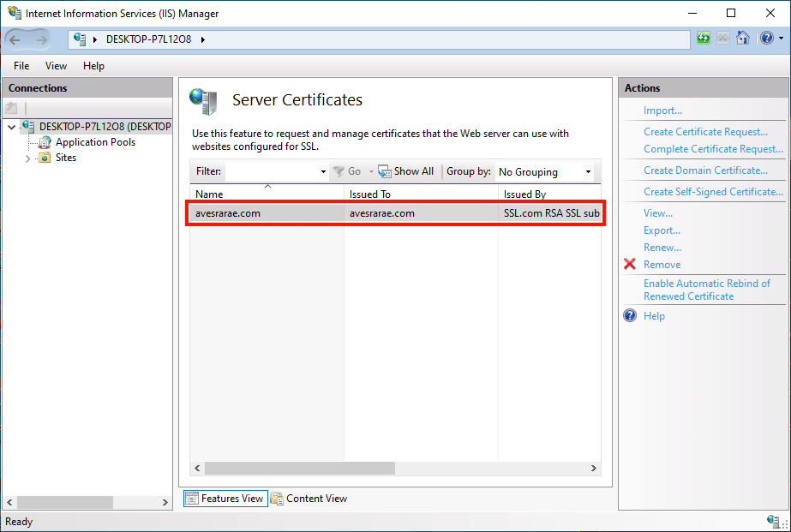Click Create Self-Signed Certificate link
This screenshot has width=791, height=532.
pyautogui.click(x=713, y=192)
